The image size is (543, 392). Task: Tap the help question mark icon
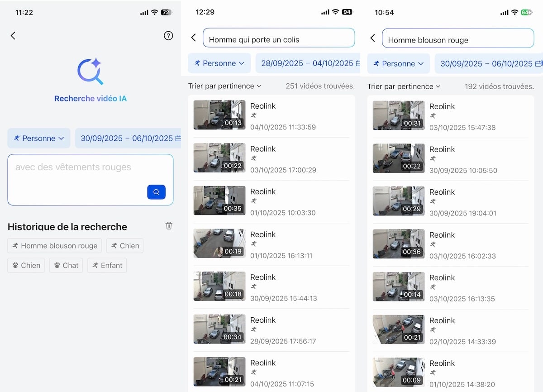(168, 36)
